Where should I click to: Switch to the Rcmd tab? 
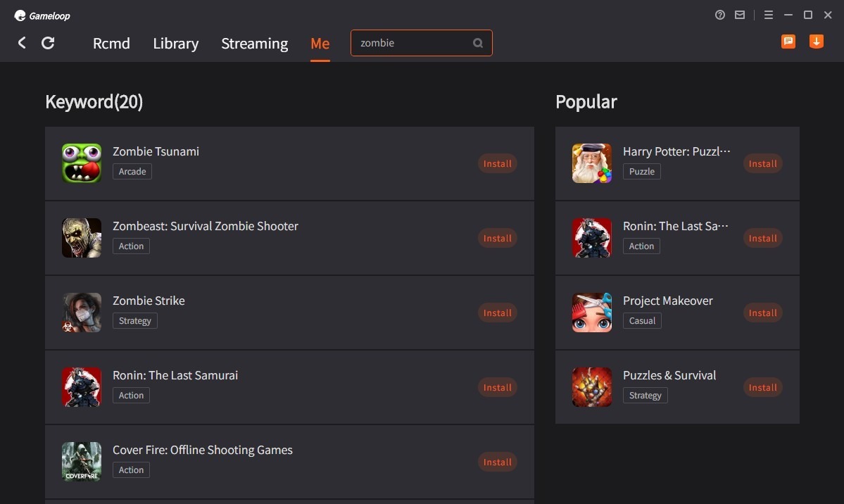[111, 43]
